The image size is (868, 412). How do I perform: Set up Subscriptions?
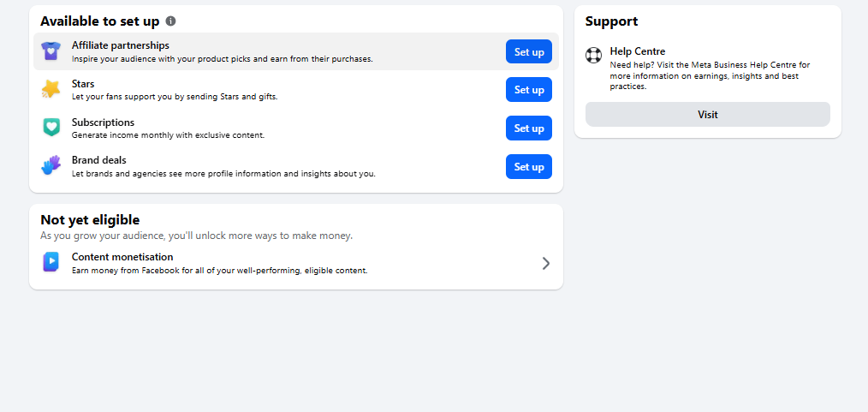pyautogui.click(x=529, y=128)
